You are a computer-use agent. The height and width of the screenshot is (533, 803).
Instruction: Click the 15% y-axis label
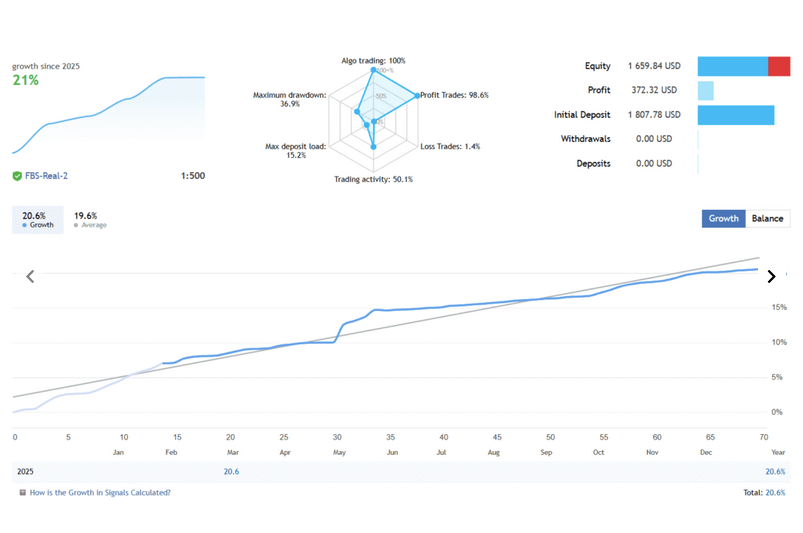point(779,307)
